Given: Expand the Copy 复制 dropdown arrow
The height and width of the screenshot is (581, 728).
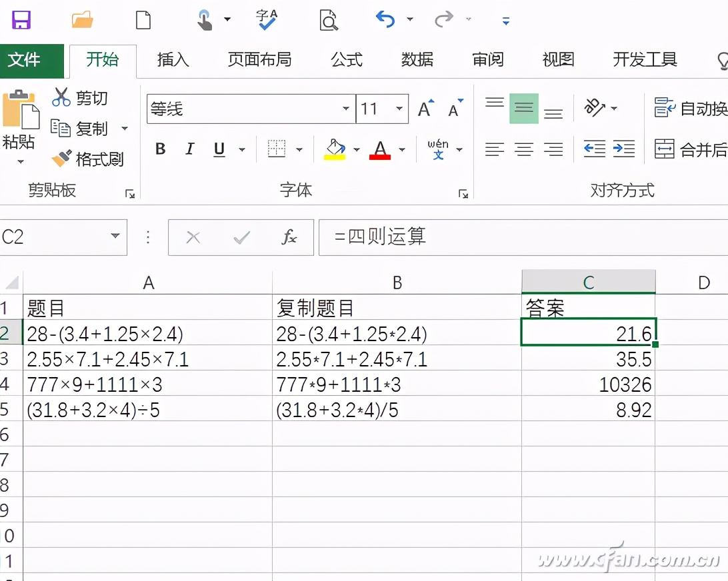Looking at the screenshot, I should 125,128.
